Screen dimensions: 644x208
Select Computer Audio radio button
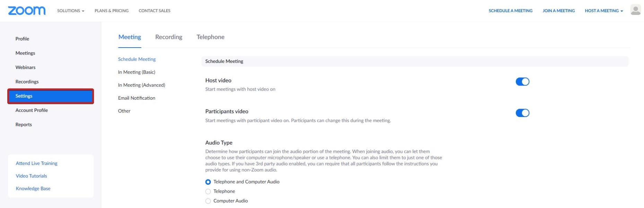208,201
